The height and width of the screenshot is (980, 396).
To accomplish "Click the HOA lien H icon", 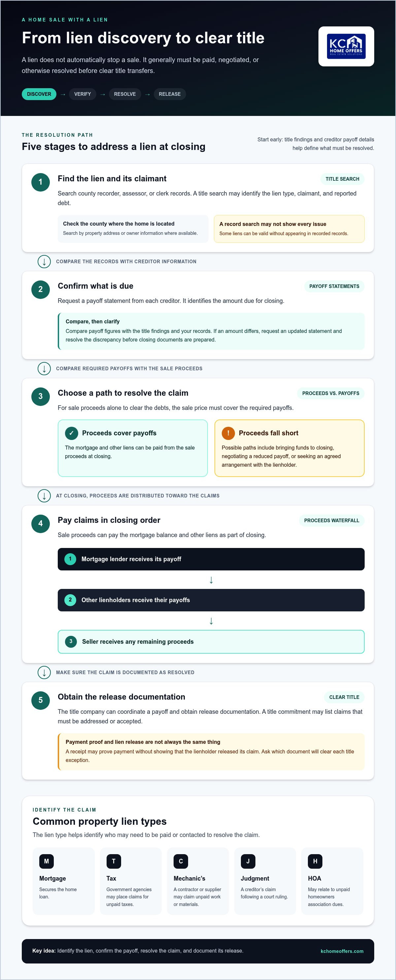I will pos(315,861).
